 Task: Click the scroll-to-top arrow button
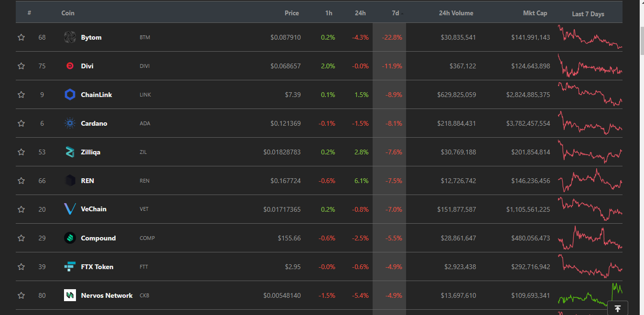coord(617,309)
